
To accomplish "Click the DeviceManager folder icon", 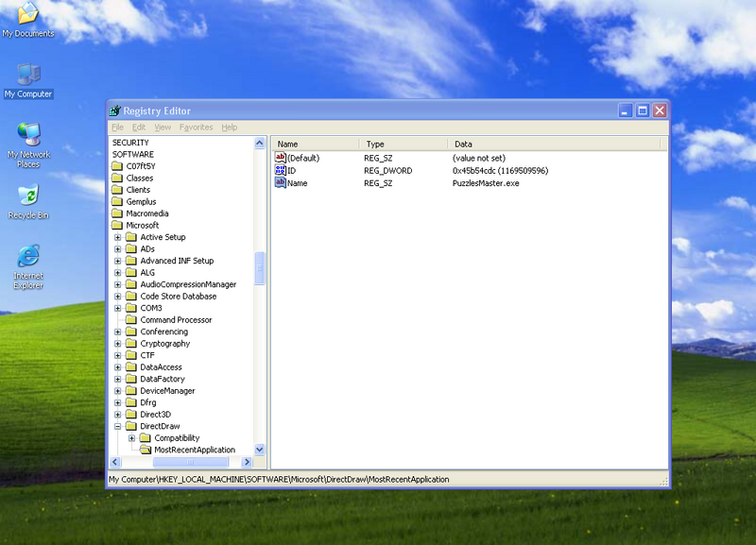I will 131,391.
